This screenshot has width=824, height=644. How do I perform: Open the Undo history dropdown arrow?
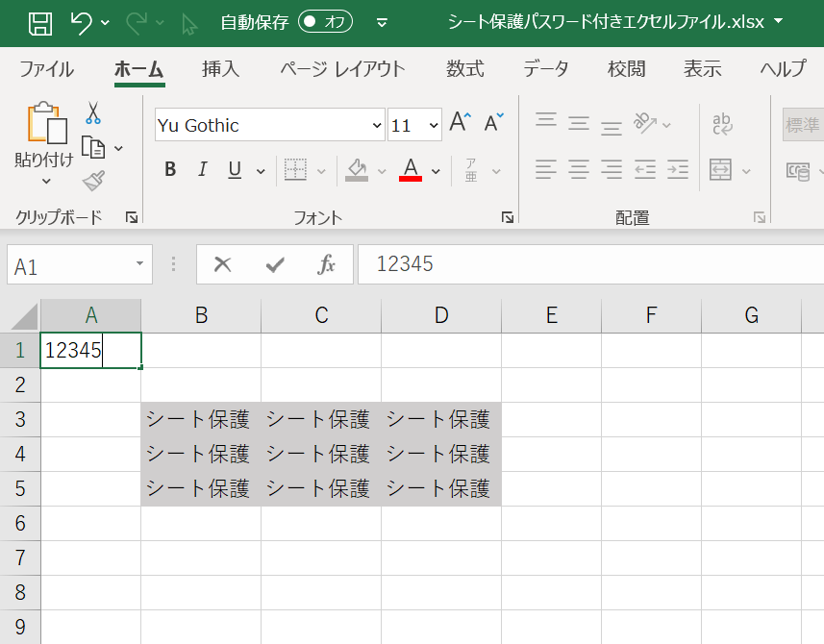click(105, 22)
